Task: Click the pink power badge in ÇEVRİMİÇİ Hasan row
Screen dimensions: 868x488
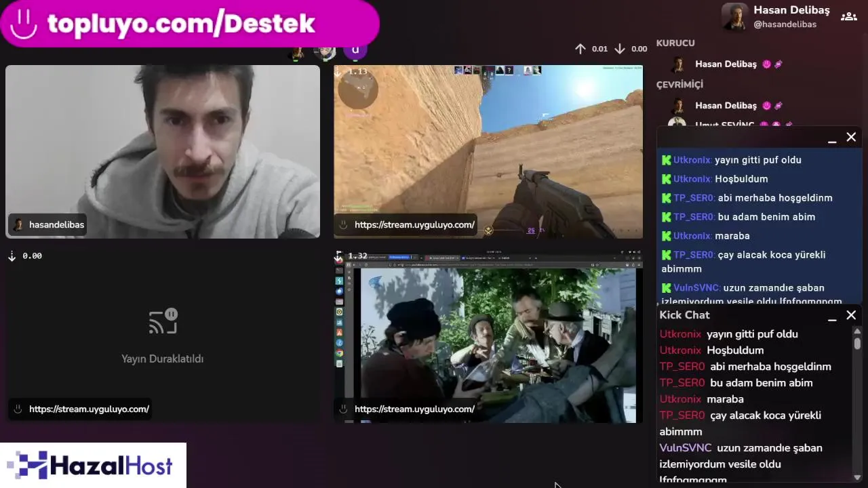Action: tap(767, 106)
